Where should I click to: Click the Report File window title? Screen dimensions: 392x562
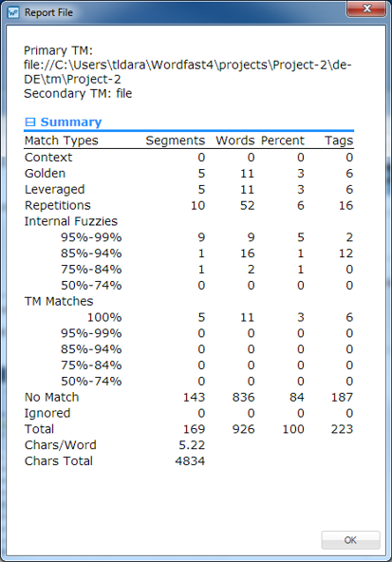coord(48,13)
